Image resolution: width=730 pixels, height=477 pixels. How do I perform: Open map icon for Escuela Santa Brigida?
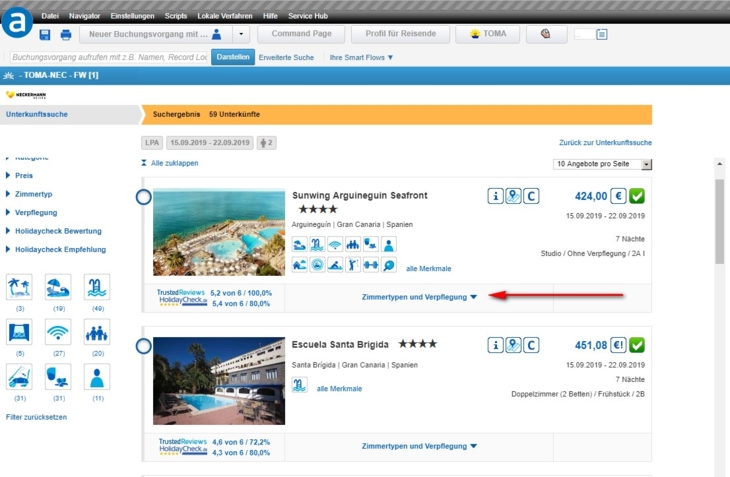click(x=513, y=345)
